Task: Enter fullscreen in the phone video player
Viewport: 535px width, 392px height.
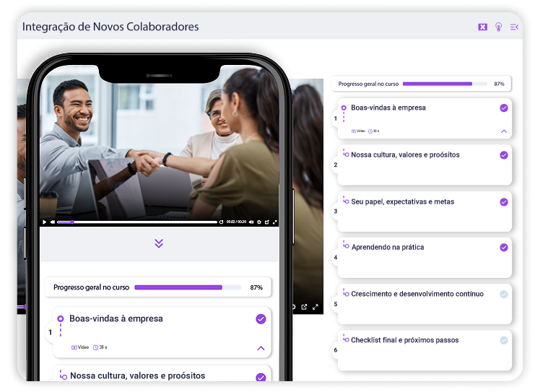Action: click(274, 222)
